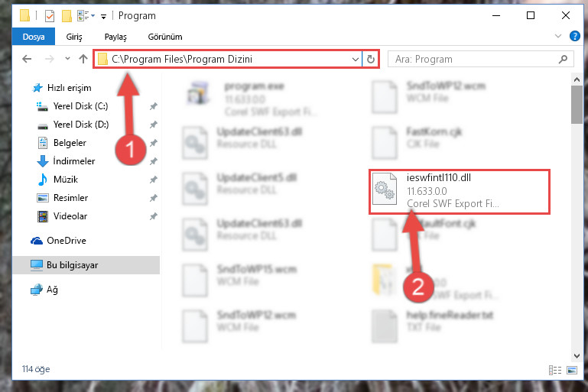Switch to large thumbnails view icon
The height and width of the screenshot is (392, 588).
tap(572, 371)
